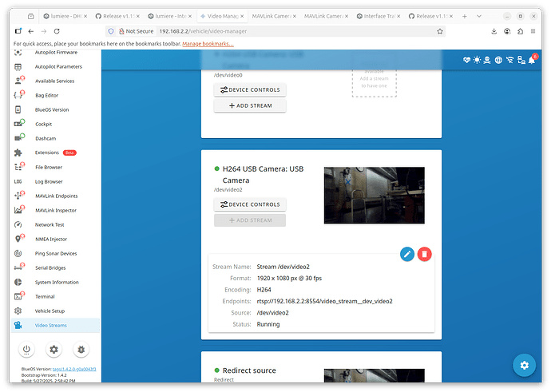Screen dimensions: 551x392
Task: Open browser extensions puzzle icon
Action: click(x=520, y=31)
